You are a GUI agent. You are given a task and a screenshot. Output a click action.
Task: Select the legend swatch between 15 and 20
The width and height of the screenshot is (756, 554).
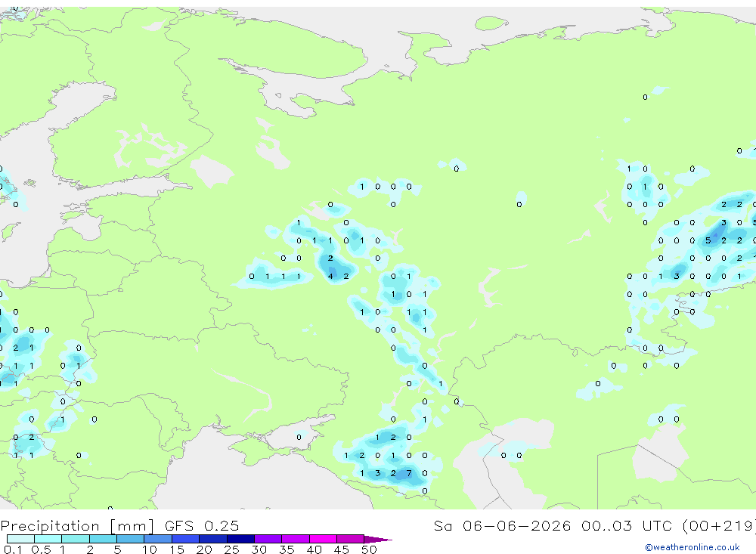[x=186, y=539]
